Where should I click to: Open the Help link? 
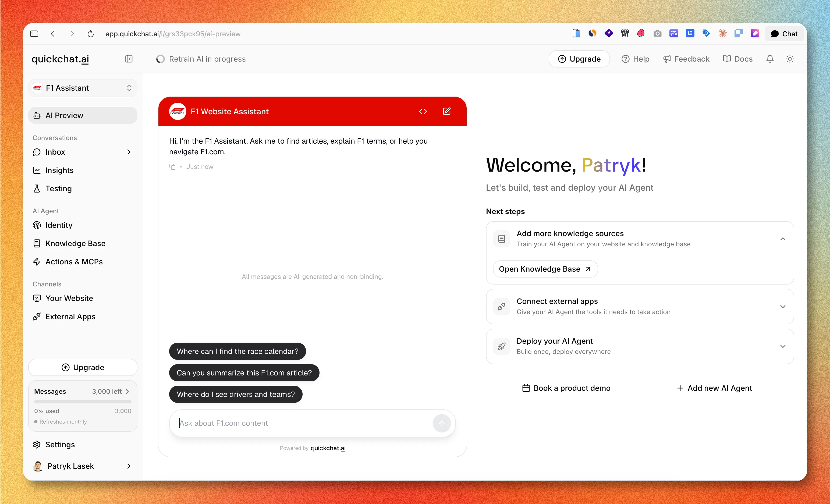(x=635, y=59)
